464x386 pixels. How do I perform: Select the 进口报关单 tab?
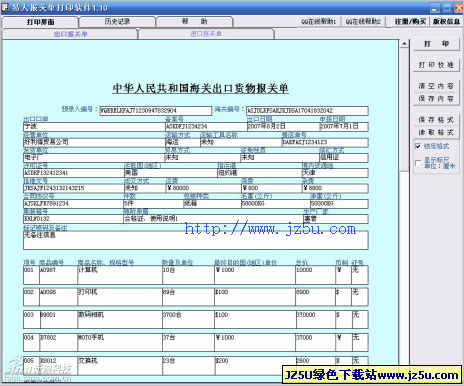click(206, 34)
